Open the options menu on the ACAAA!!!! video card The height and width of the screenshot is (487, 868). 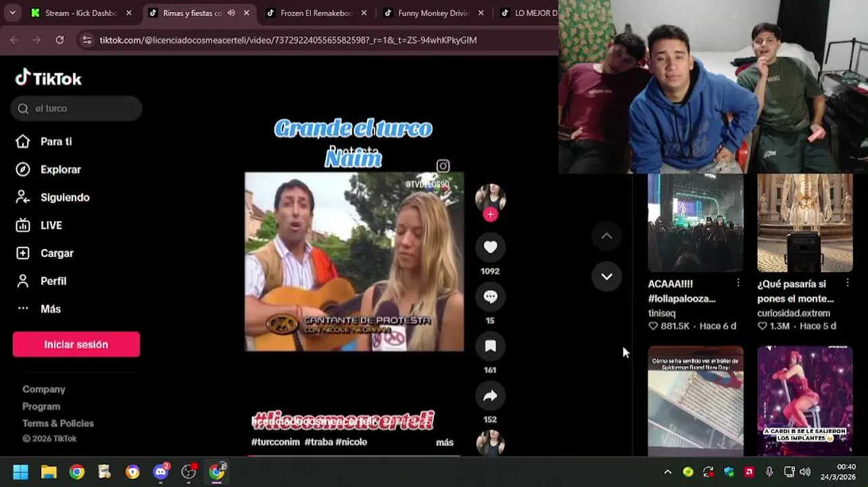click(x=738, y=283)
